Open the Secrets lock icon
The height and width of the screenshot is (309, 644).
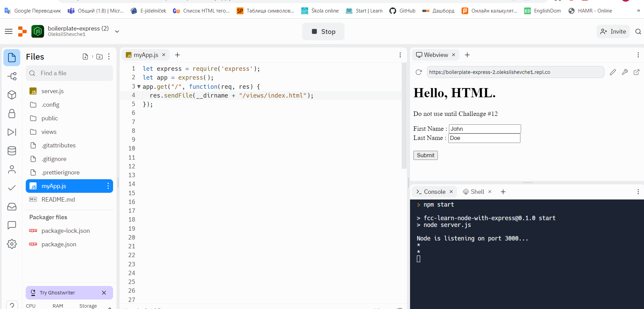(x=12, y=114)
